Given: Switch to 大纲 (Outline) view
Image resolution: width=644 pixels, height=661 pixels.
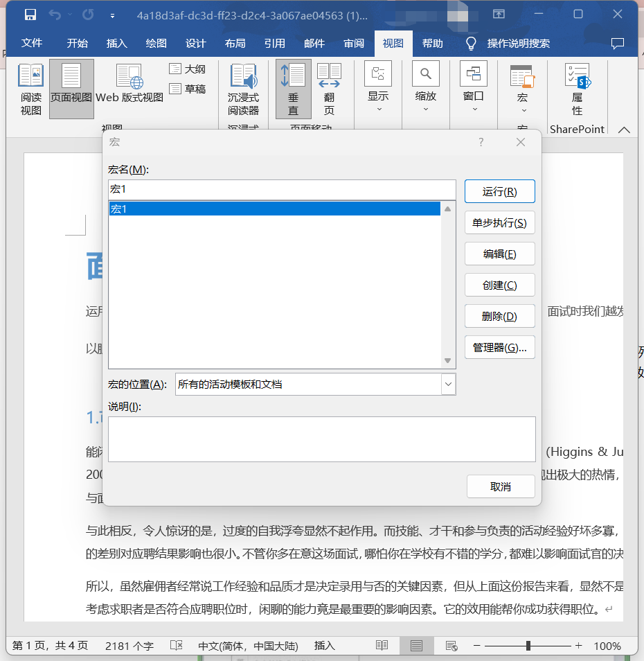Looking at the screenshot, I should (x=186, y=69).
